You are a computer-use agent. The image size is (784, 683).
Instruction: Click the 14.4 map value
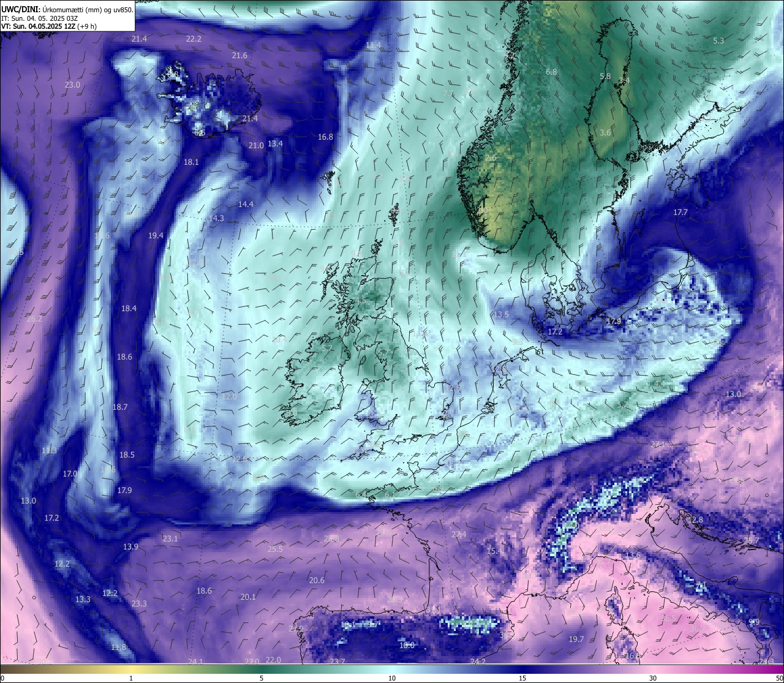click(246, 204)
